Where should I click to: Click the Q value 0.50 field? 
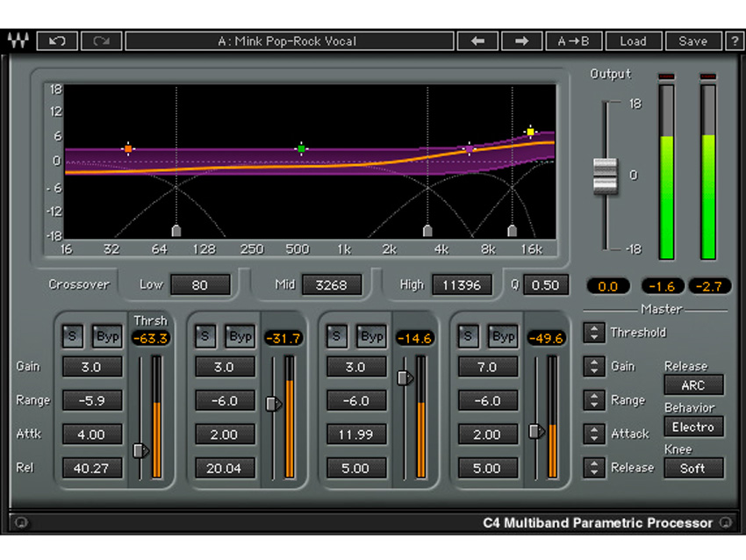545,285
